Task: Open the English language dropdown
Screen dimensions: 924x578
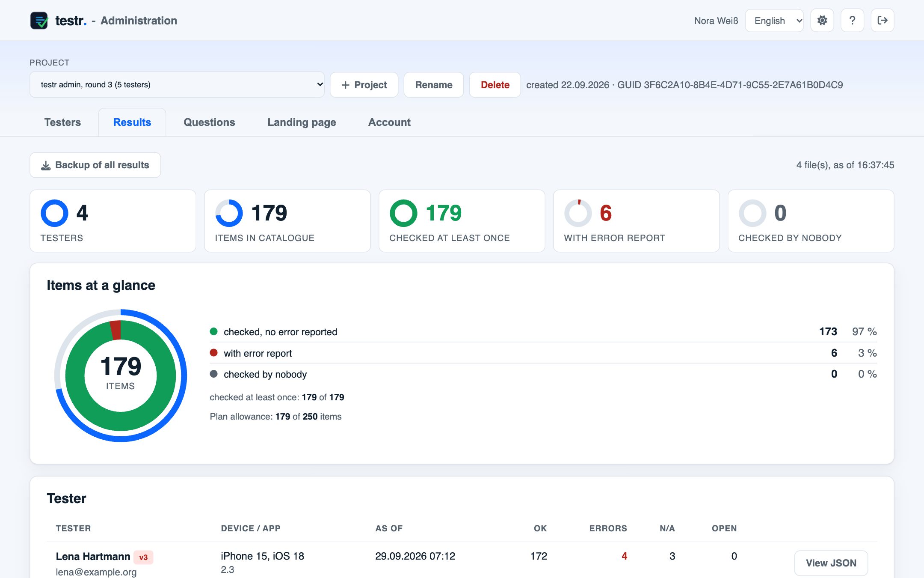Action: [774, 21]
